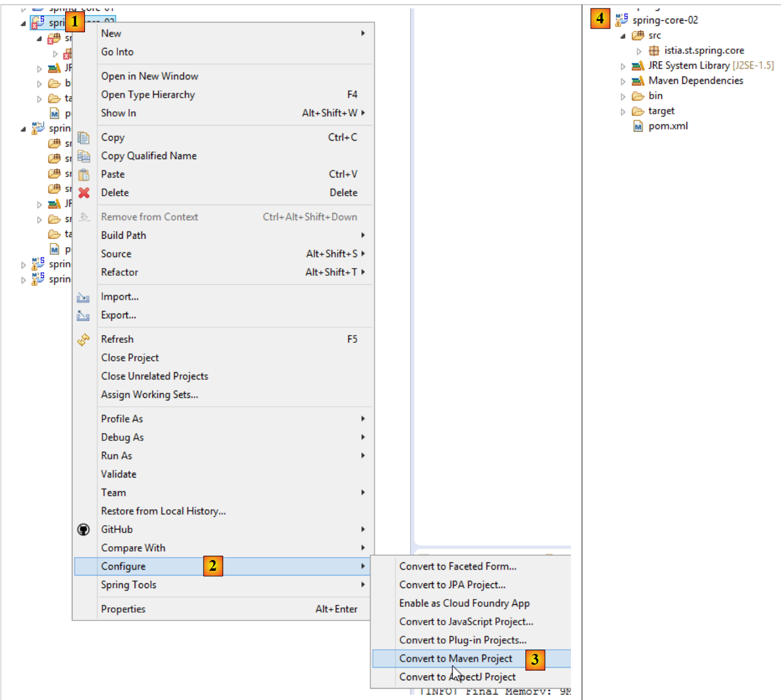781x700 pixels.
Task: Click the Import icon in menu
Action: 83,297
